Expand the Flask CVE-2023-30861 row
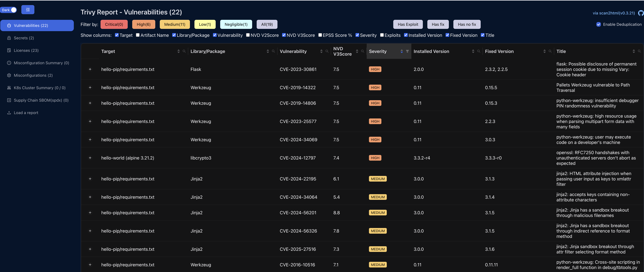 pos(90,69)
